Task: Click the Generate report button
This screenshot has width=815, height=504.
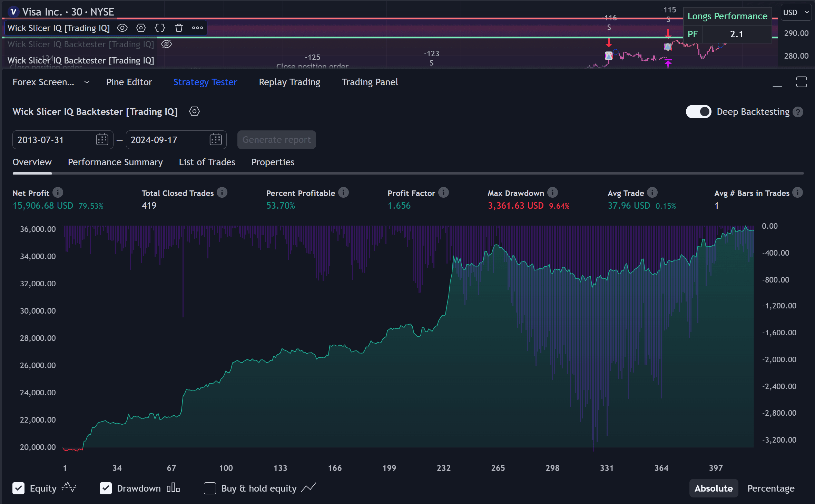Action: (x=276, y=140)
